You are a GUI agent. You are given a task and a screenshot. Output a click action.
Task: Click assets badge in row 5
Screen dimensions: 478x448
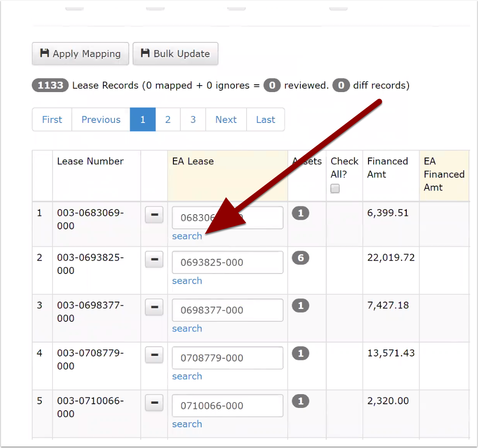pos(300,401)
